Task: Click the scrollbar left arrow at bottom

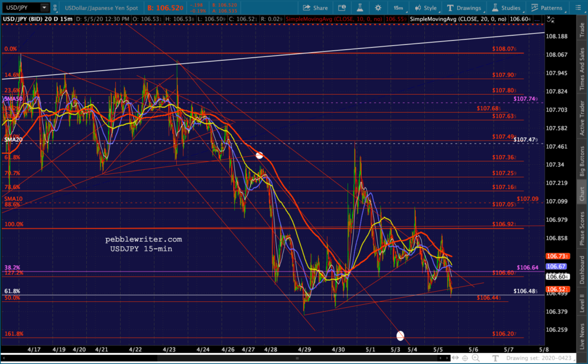Action: [3, 358]
